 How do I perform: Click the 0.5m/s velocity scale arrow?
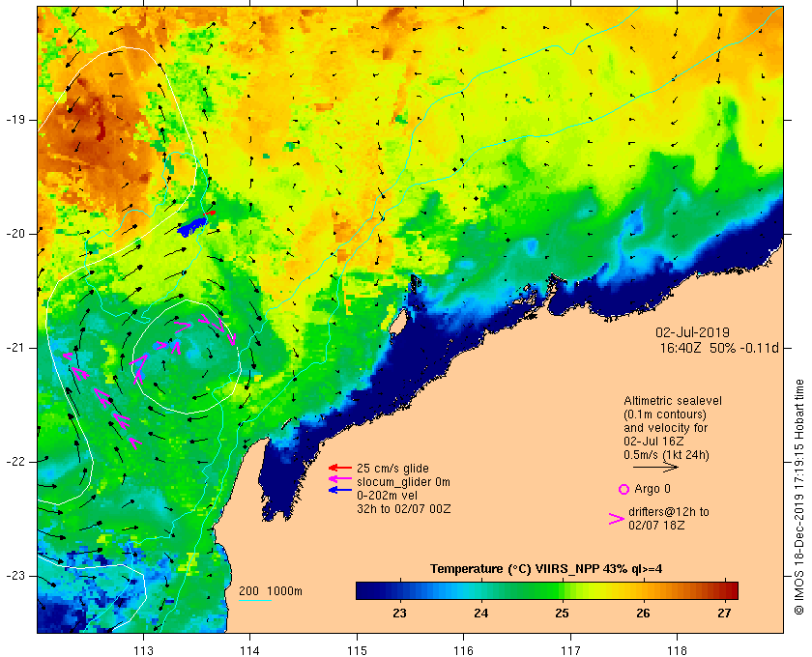pos(655,467)
